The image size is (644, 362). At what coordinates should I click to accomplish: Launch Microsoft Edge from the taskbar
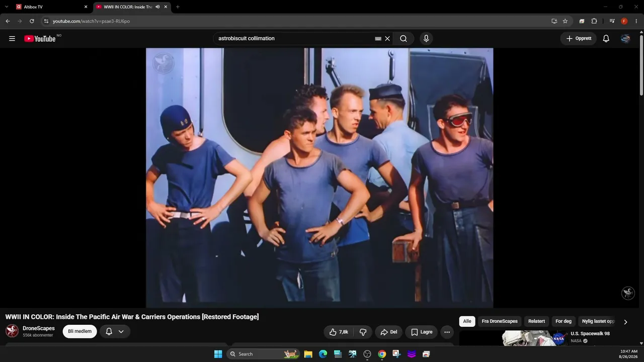(x=323, y=354)
